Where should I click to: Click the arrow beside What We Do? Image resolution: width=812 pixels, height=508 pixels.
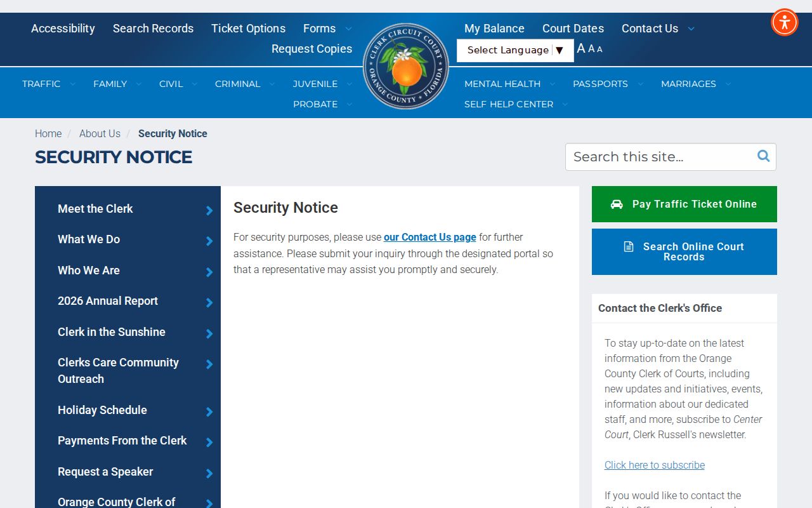(x=209, y=241)
